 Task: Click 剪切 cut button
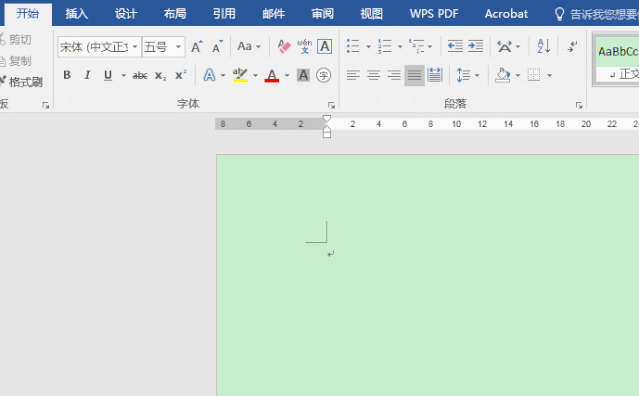pyautogui.click(x=15, y=40)
